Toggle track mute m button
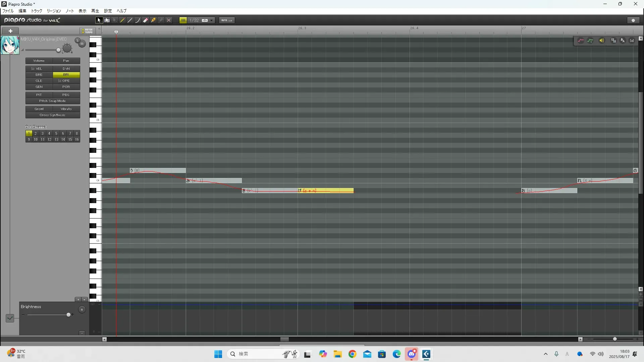Viewport: 644px width, 362px height. click(x=82, y=44)
